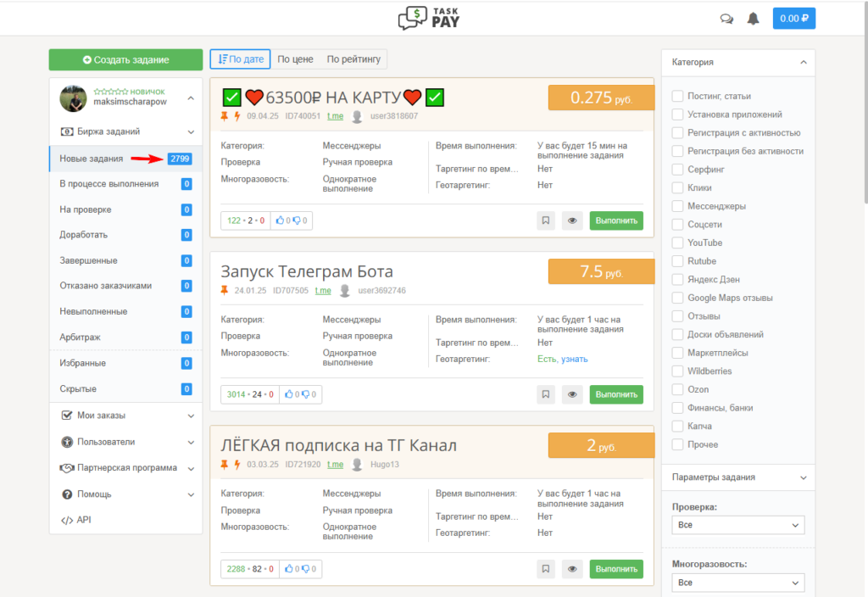The image size is (868, 597).
Task: Expand the Помощь menu
Action: pos(126,494)
